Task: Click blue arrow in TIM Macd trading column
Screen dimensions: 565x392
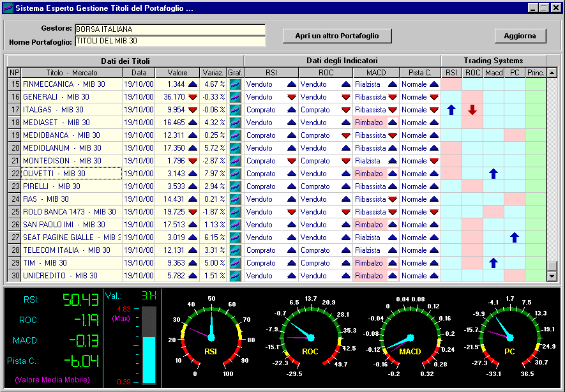Action: 493,263
